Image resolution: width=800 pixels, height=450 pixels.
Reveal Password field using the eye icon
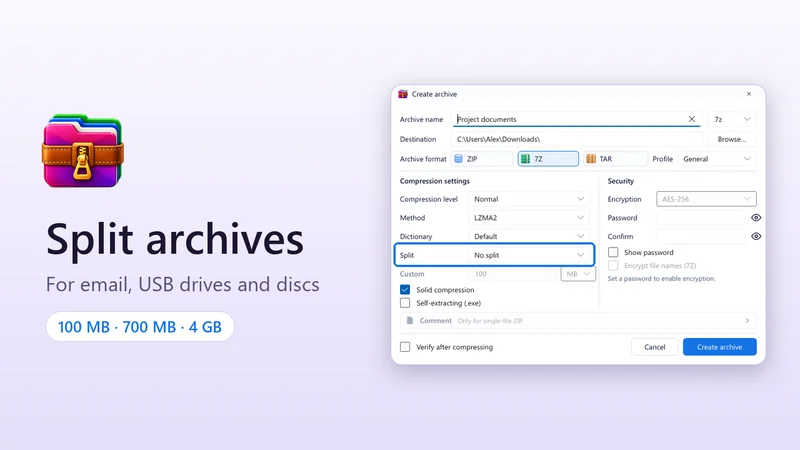[756, 217]
